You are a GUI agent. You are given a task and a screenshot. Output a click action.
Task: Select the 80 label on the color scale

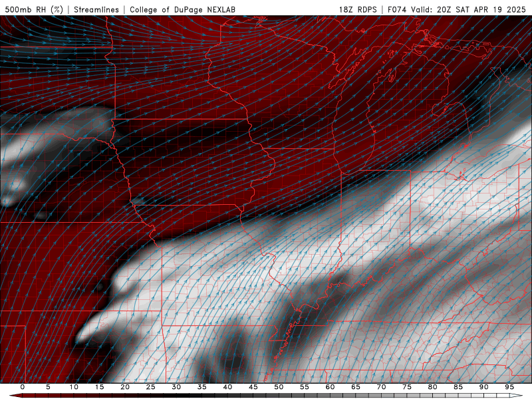(432, 387)
